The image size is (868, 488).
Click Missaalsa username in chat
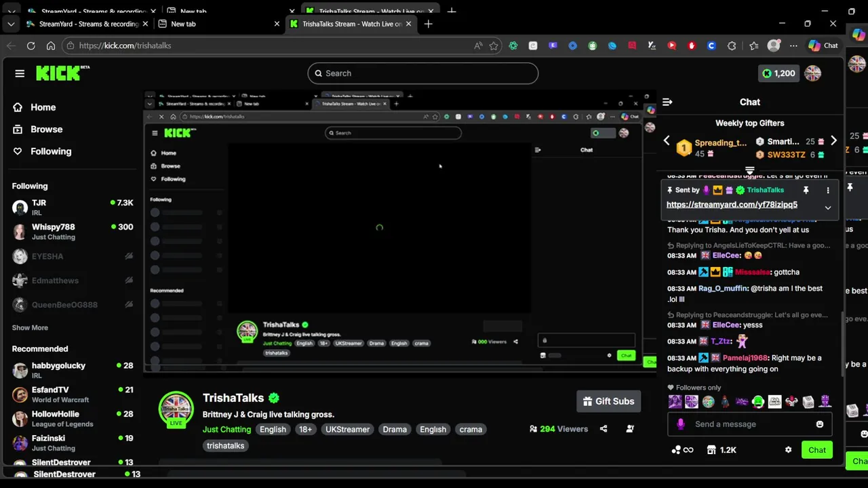pos(752,272)
